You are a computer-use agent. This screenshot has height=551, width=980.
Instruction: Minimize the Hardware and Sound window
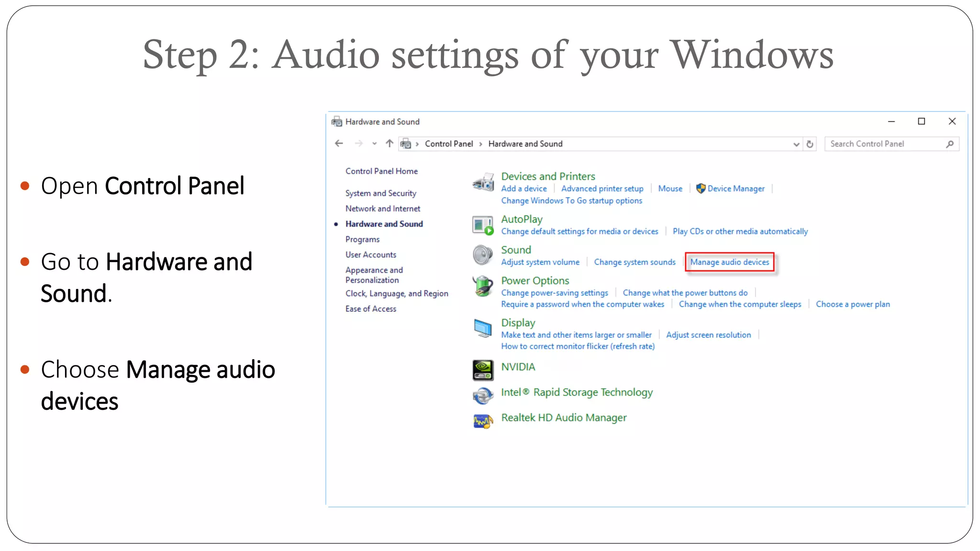click(891, 121)
